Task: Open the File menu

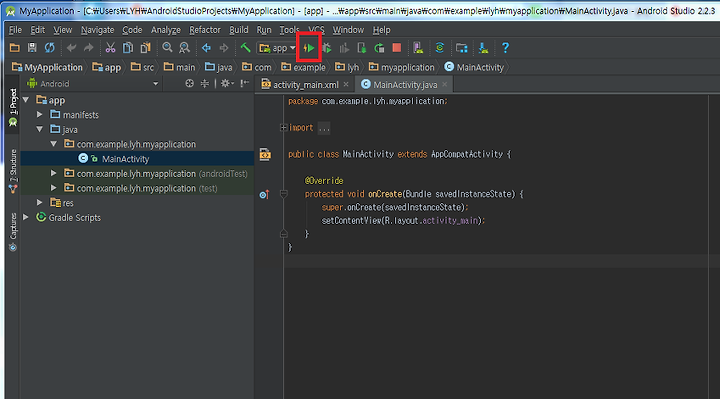Action: 15,30
